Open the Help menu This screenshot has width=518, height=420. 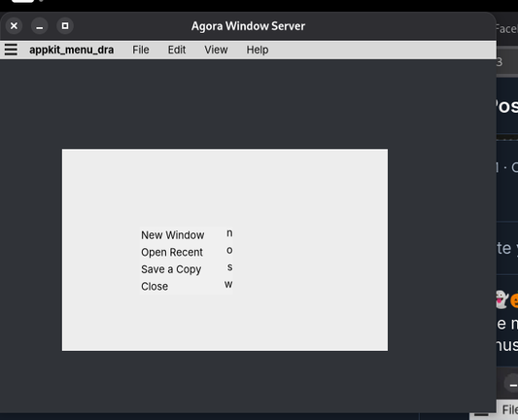click(258, 50)
